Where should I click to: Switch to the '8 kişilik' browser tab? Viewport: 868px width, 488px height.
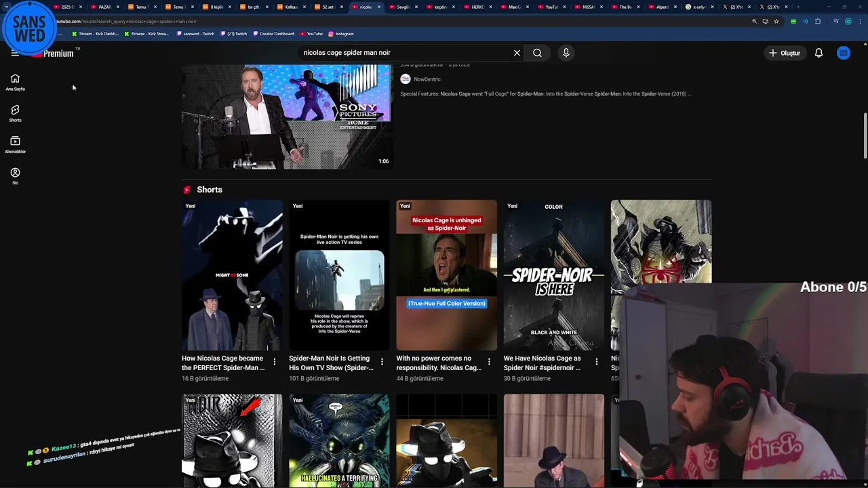coord(216,7)
